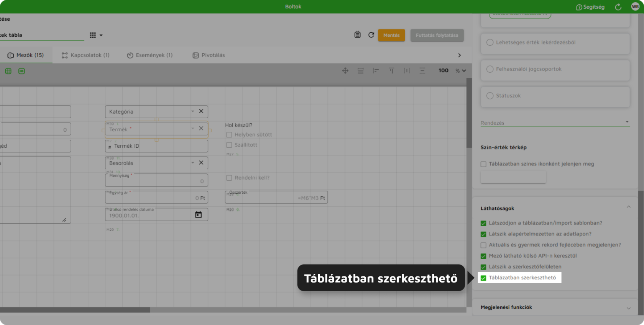
Task: Click the Mezők tab icon
Action: coord(11,56)
